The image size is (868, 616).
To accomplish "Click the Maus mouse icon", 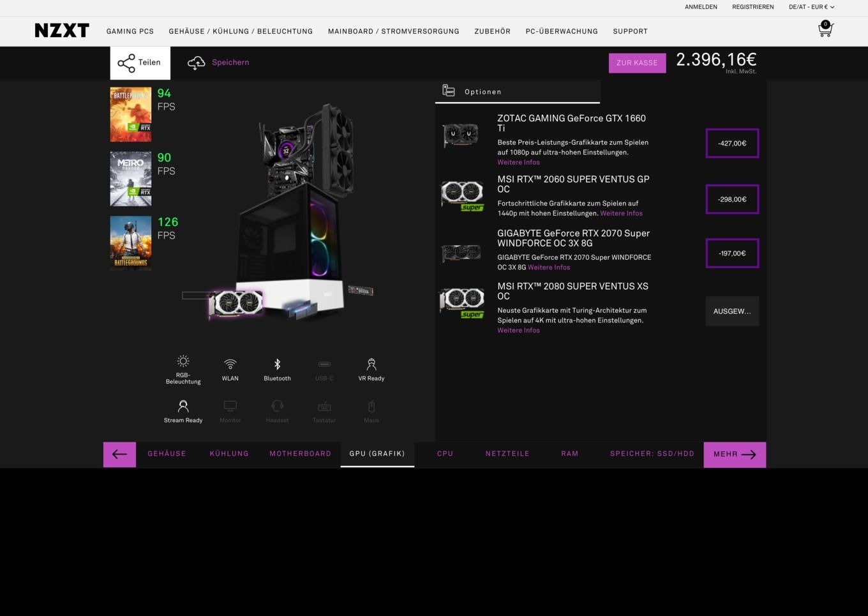I will click(371, 406).
